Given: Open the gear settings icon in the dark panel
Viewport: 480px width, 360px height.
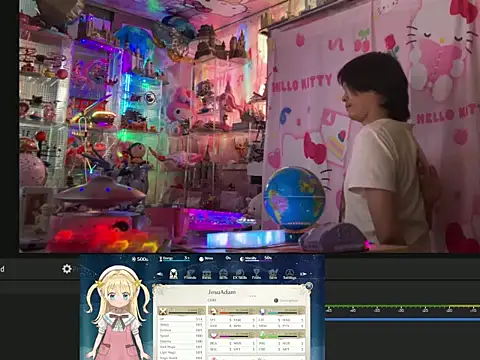Looking at the screenshot, I should (67, 269).
